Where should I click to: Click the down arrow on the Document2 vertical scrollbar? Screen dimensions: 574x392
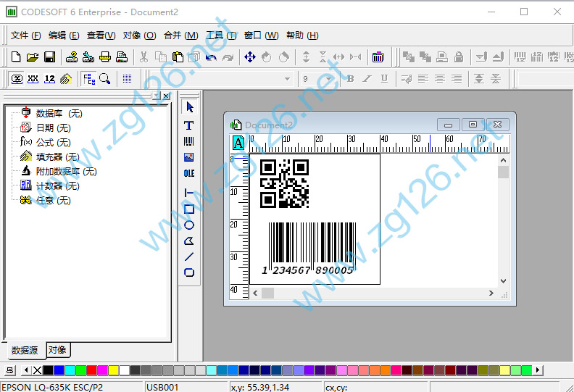(504, 281)
